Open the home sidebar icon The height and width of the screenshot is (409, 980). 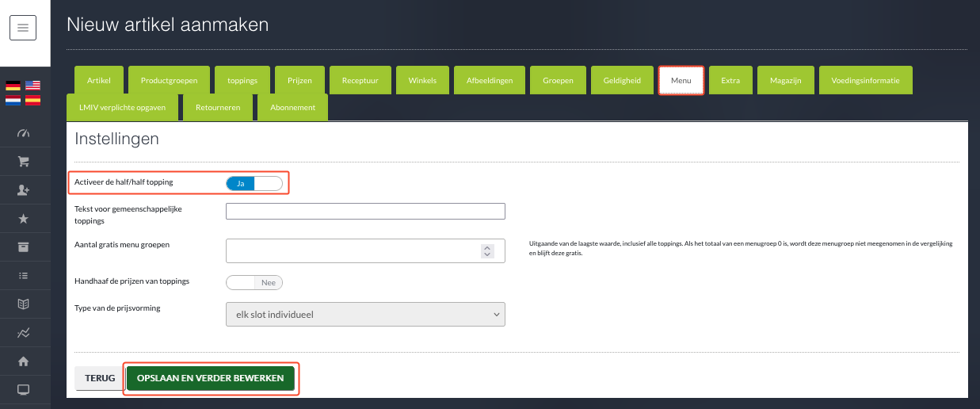coord(23,361)
